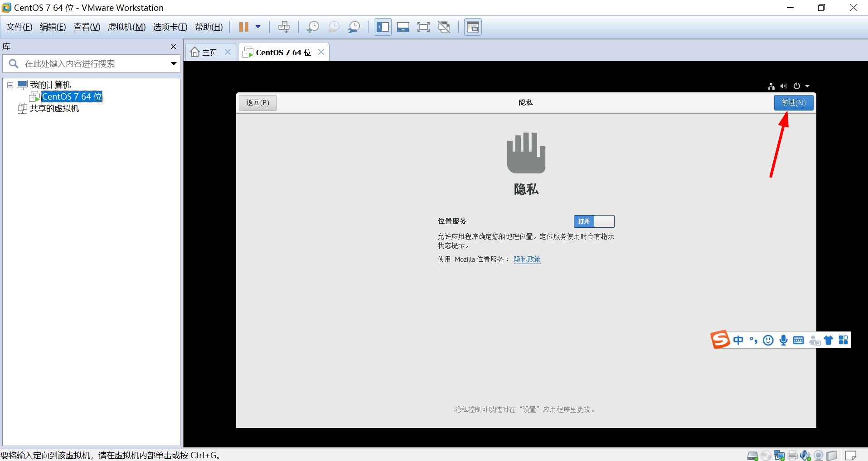The height and width of the screenshot is (461, 868).
Task: Open the library search dropdown arrow
Action: 174,64
